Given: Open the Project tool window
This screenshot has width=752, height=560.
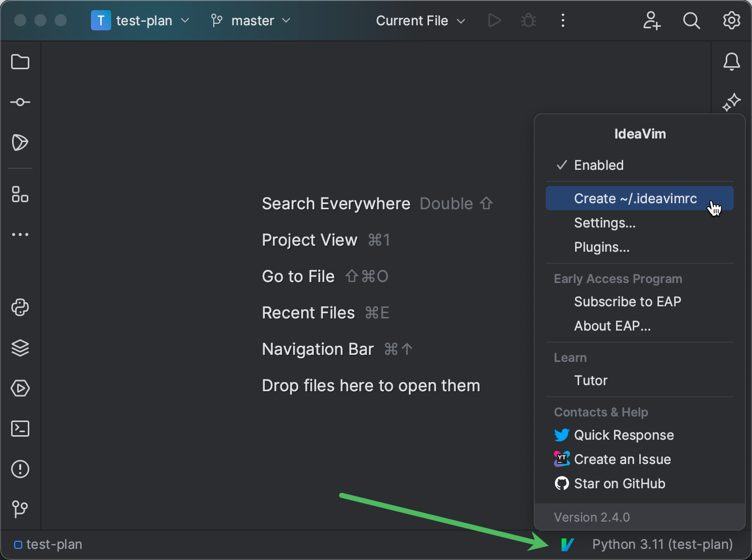Looking at the screenshot, I should coord(20,62).
